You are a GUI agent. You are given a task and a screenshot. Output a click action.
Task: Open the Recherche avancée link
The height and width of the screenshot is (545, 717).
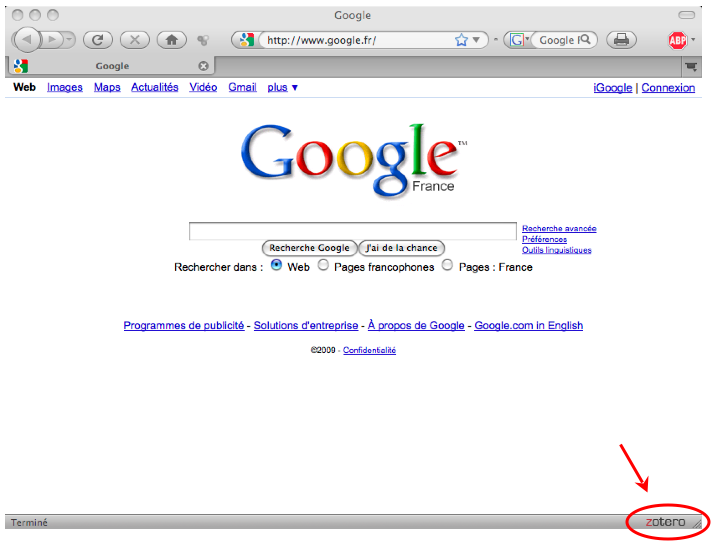click(559, 228)
